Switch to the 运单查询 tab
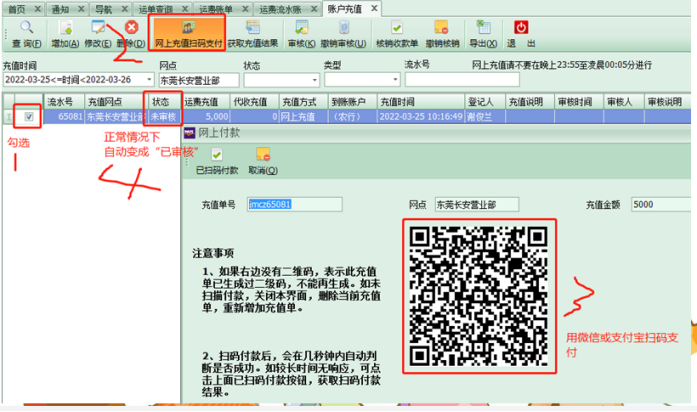Viewport: 697px width, 412px height. click(x=156, y=9)
